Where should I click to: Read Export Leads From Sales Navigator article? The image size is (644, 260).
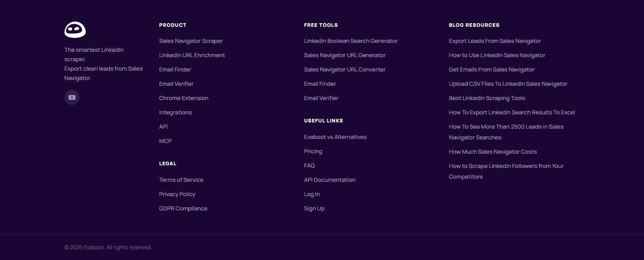pyautogui.click(x=495, y=41)
